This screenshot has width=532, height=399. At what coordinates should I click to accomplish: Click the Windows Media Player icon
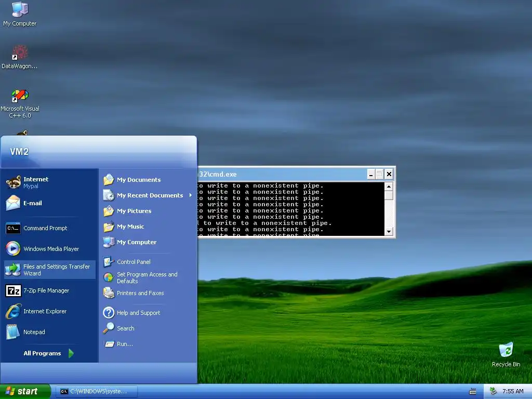point(13,249)
